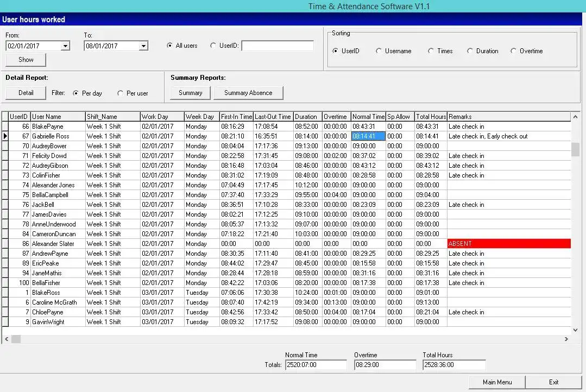Select the Alexander Slater name cell
586x392 pixels.
pyautogui.click(x=58, y=244)
